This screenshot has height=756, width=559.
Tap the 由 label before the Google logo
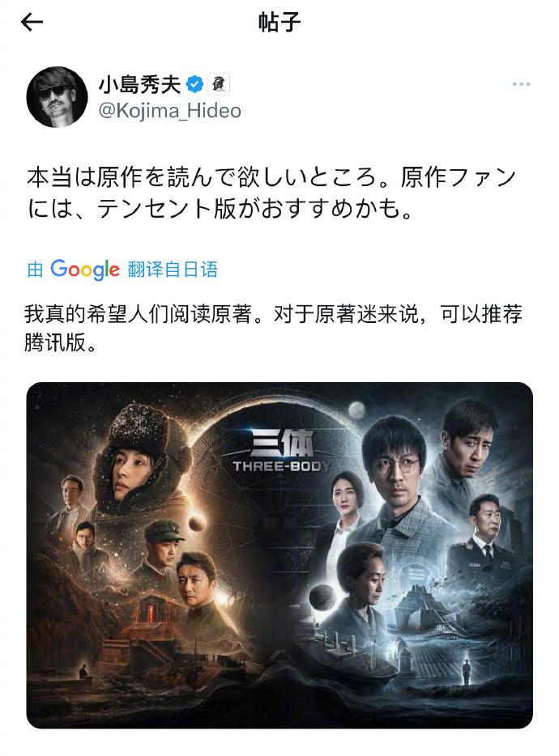click(35, 270)
